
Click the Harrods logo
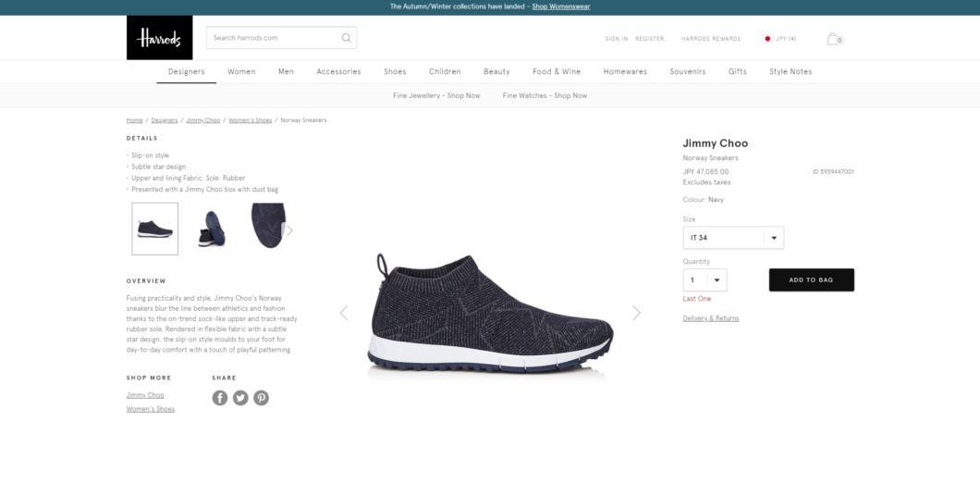click(159, 38)
